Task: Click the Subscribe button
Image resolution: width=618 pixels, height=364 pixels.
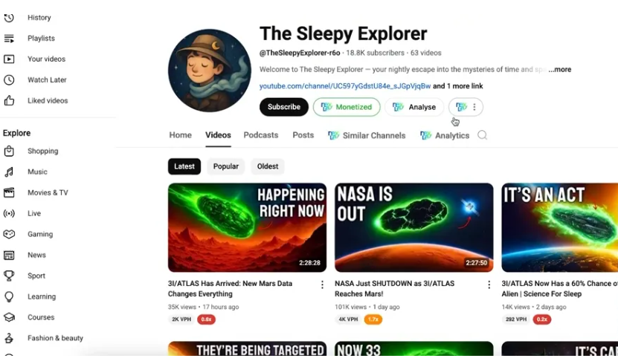Action: point(284,107)
